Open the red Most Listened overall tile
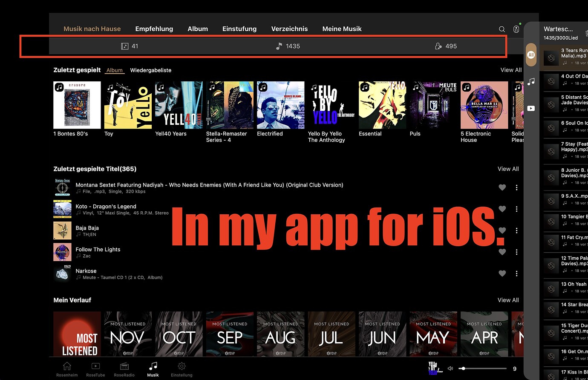 click(77, 334)
